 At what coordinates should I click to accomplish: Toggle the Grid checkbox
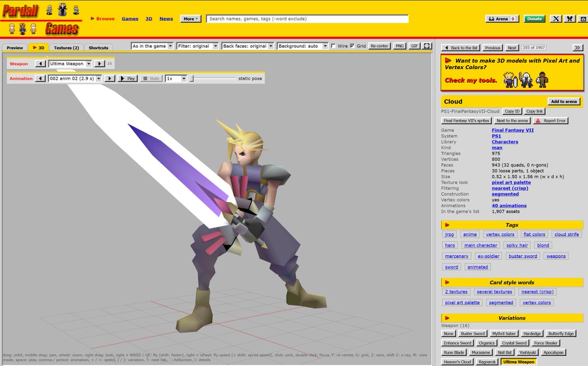352,46
